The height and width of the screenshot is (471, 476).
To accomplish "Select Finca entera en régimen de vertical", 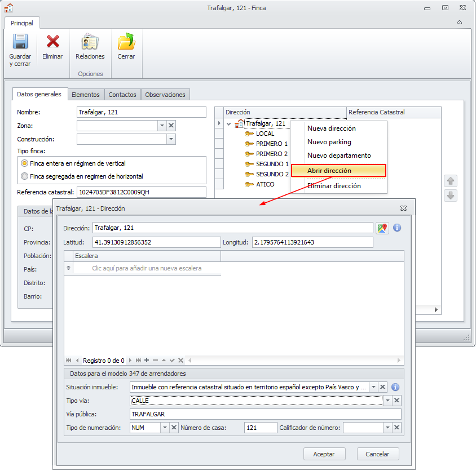I will 24,163.
